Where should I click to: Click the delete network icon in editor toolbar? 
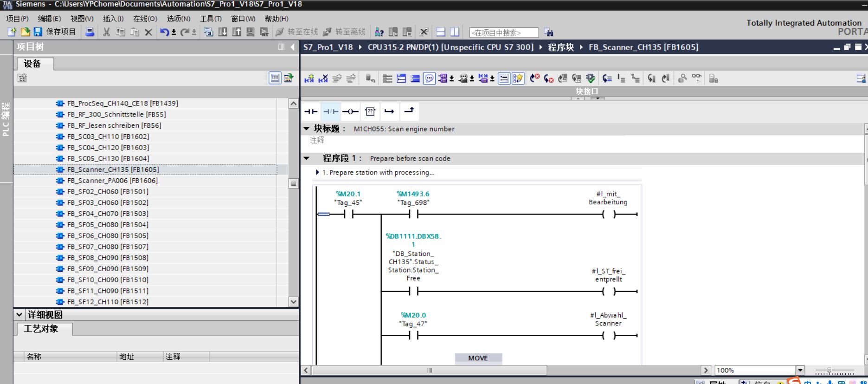(x=323, y=78)
